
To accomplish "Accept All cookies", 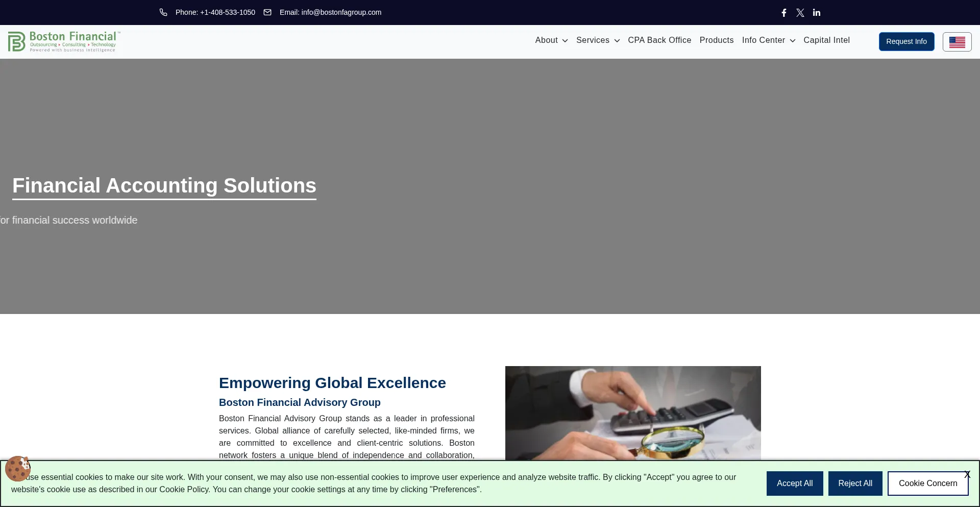I will pyautogui.click(x=794, y=484).
